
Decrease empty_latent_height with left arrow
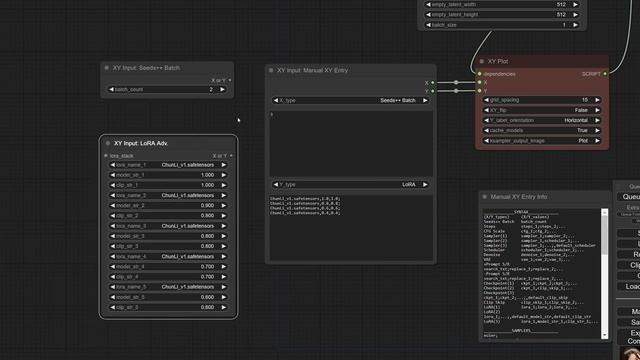[x=428, y=15]
